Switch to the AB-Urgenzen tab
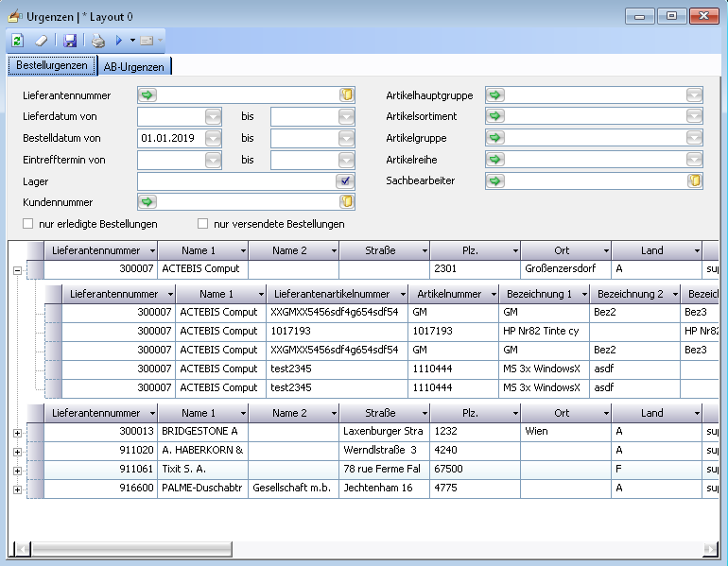The width and height of the screenshot is (728, 566). pyautogui.click(x=134, y=66)
